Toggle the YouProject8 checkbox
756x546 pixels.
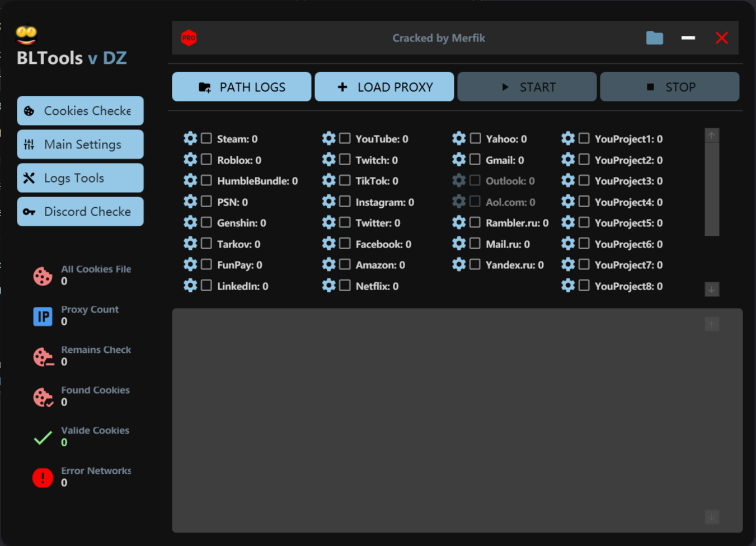click(x=584, y=286)
